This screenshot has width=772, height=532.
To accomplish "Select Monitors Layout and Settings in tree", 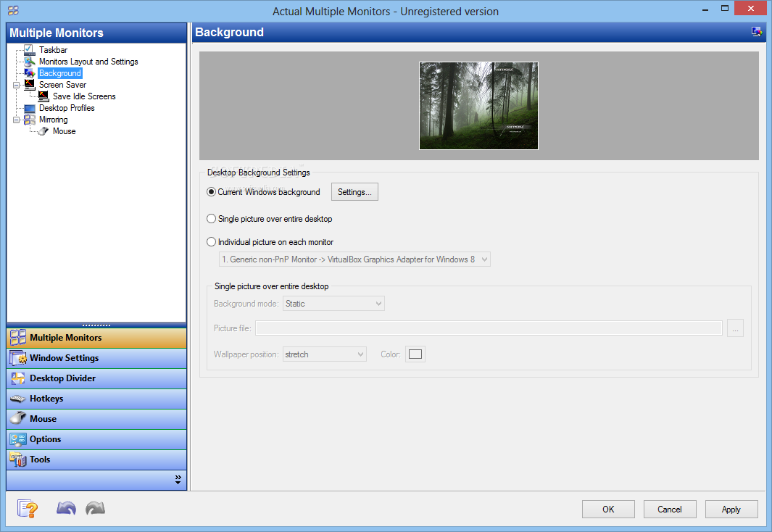I will [x=88, y=62].
